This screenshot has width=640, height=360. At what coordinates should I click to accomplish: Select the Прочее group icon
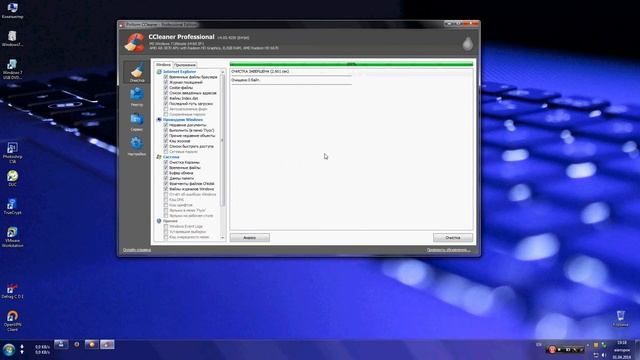(x=159, y=221)
